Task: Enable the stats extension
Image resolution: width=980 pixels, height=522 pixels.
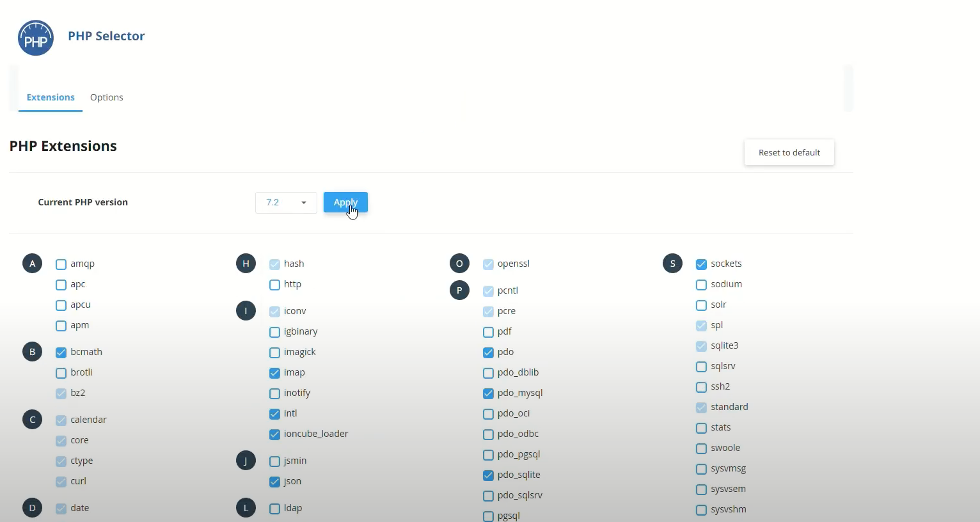Action: click(701, 428)
